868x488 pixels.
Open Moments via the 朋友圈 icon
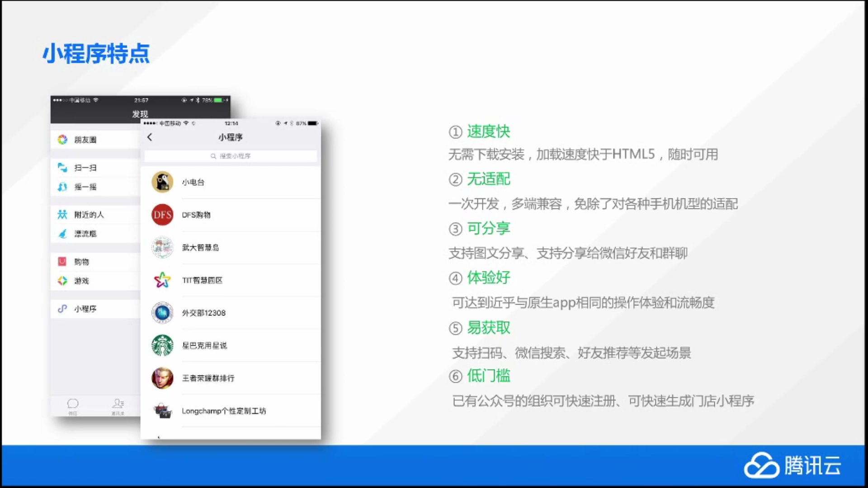coord(62,139)
